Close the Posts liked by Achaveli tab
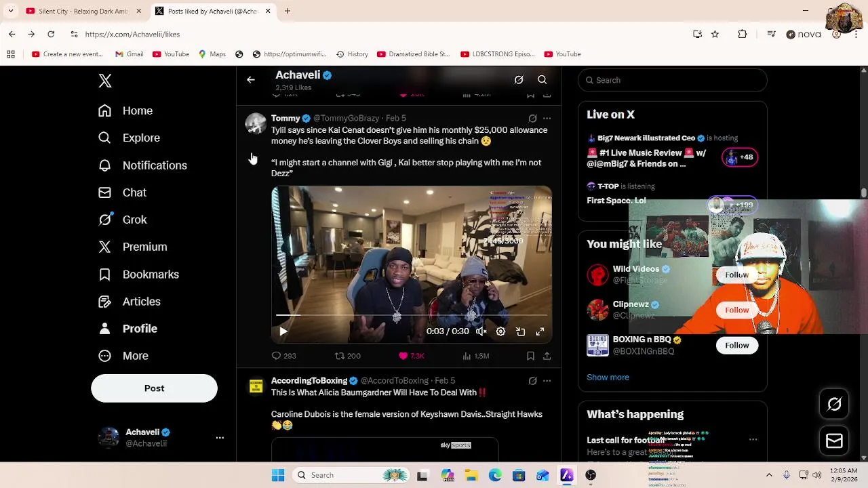The width and height of the screenshot is (868, 488). click(268, 11)
